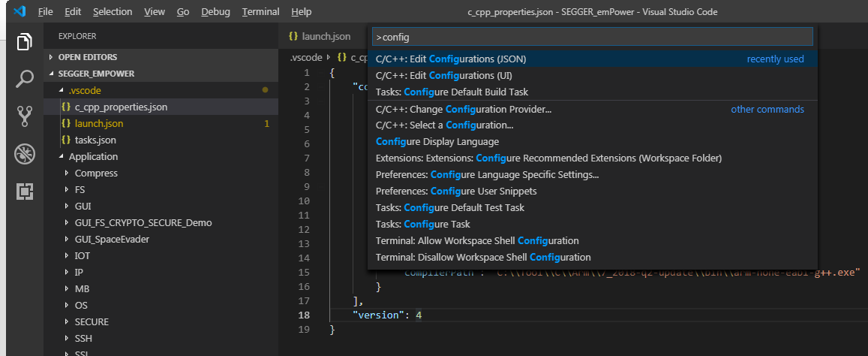The width and height of the screenshot is (868, 356).
Task: Click the JSON icon beside tasks.json
Action: [67, 140]
